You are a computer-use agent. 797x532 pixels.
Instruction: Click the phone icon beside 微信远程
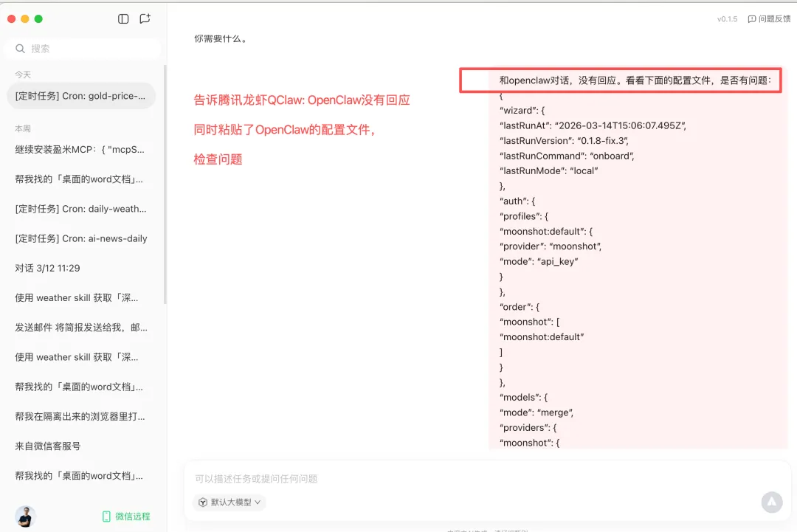coord(106,517)
